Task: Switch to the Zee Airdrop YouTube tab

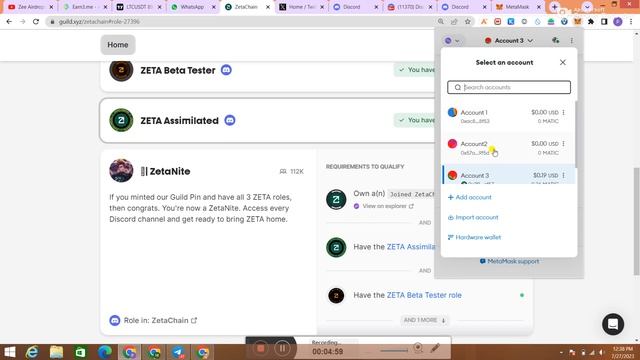Action: coord(31,7)
